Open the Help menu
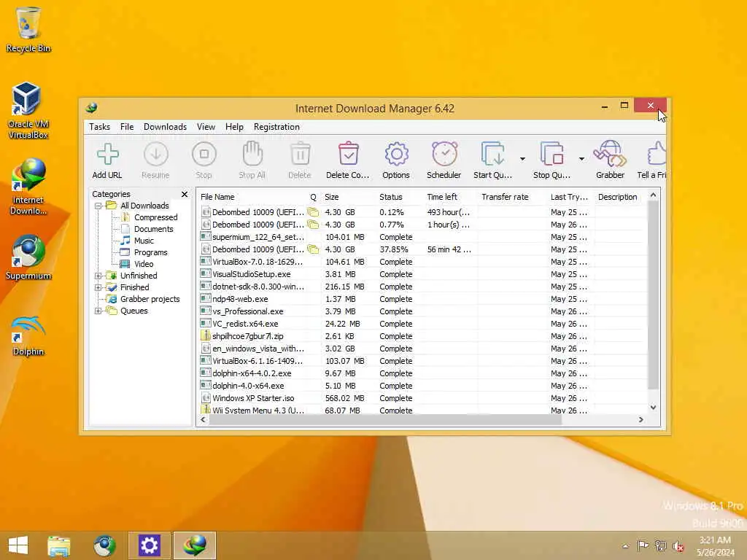The width and height of the screenshot is (747, 560). point(234,127)
